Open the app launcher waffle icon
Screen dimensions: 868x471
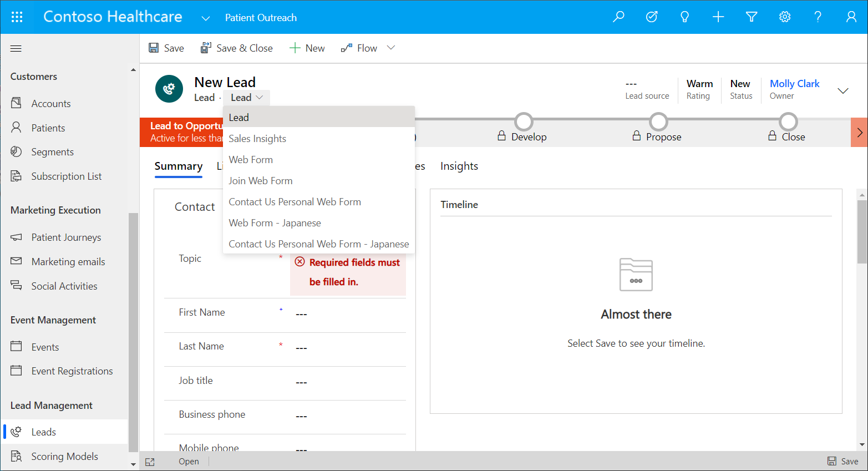[x=17, y=17]
